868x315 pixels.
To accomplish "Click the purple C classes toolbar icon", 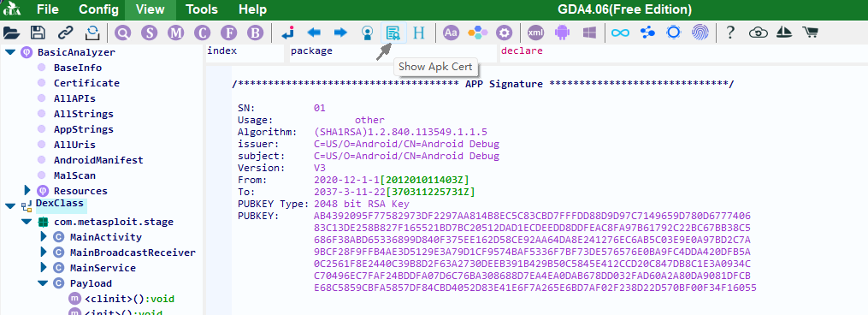I will tap(203, 33).
